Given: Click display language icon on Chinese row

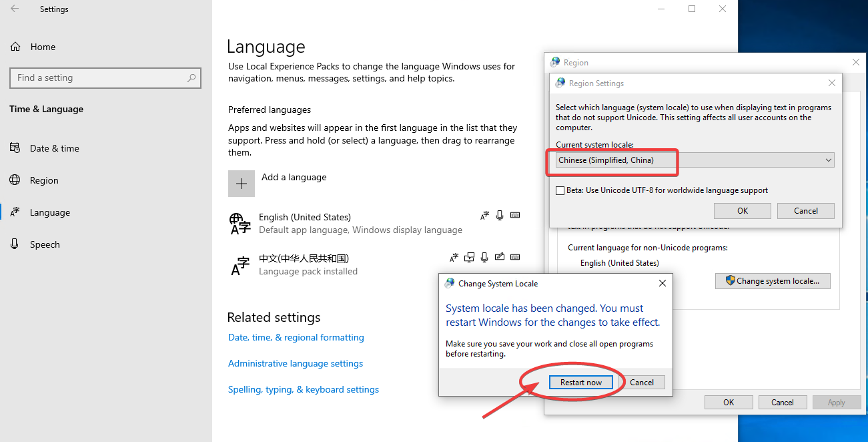Looking at the screenshot, I should point(454,257).
